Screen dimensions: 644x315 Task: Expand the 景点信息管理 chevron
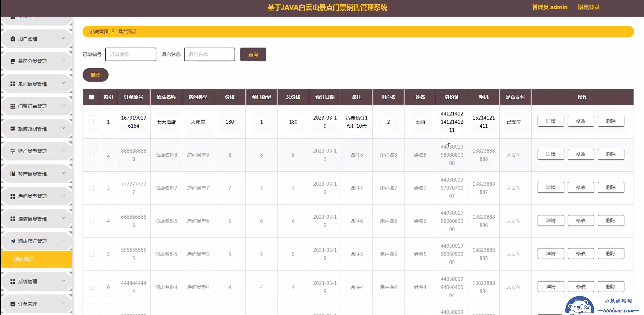pyautogui.click(x=64, y=83)
